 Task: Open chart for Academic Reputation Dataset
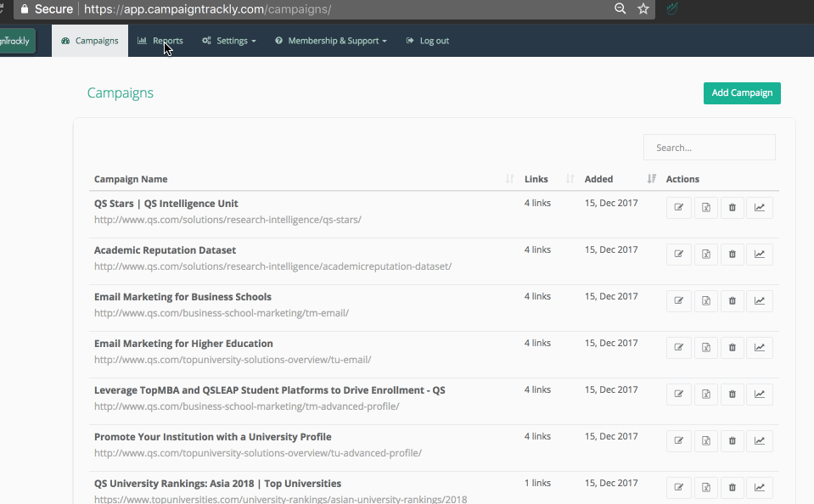760,255
